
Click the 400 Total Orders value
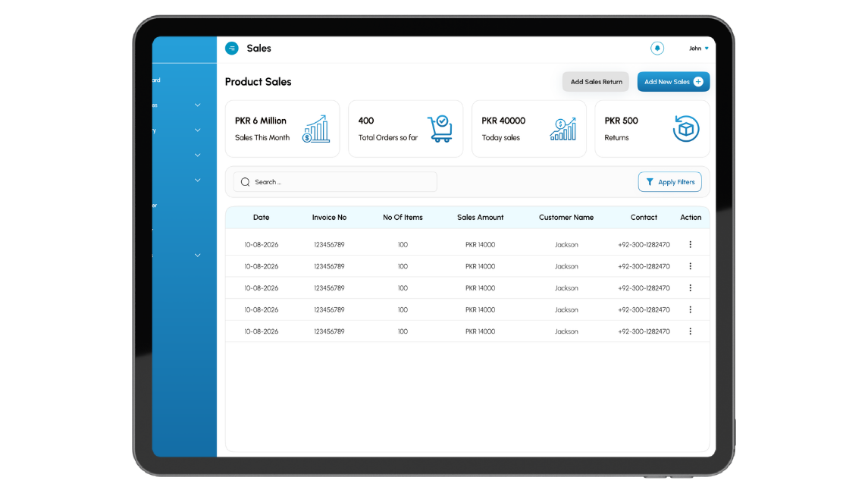pyautogui.click(x=366, y=121)
